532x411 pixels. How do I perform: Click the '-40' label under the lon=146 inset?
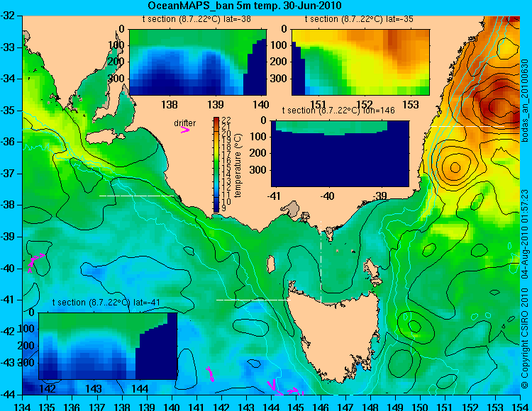point(327,196)
